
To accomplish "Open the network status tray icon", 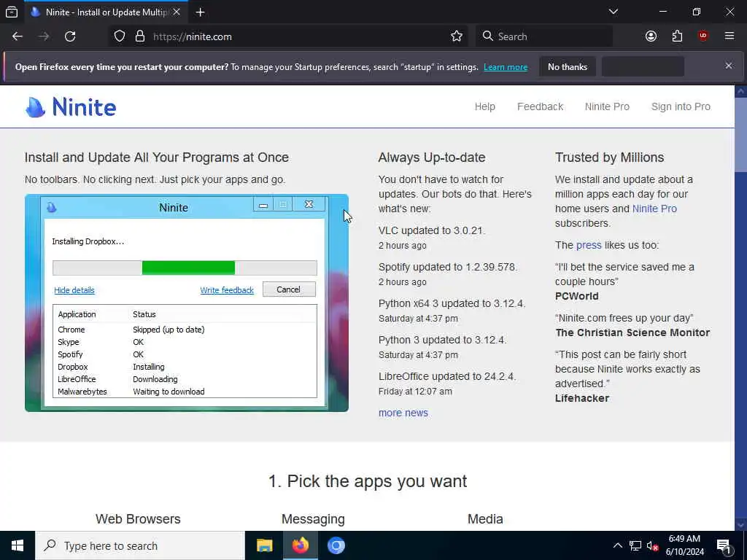I will coord(635,545).
